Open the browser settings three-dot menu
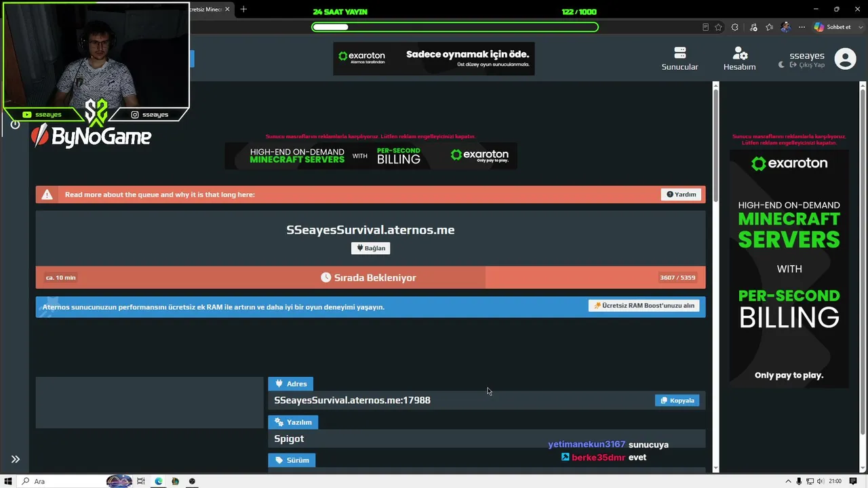 [802, 27]
